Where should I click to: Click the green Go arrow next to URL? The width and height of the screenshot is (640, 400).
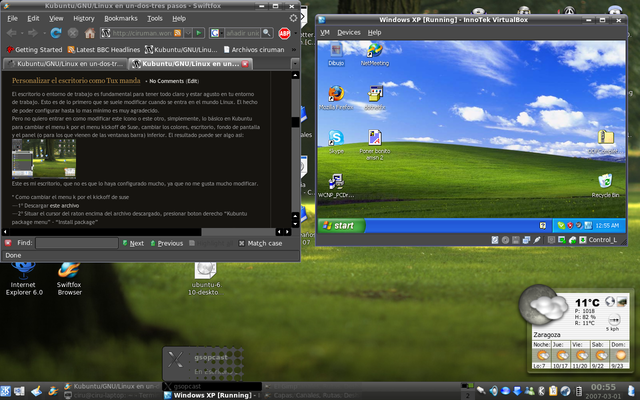(199, 33)
